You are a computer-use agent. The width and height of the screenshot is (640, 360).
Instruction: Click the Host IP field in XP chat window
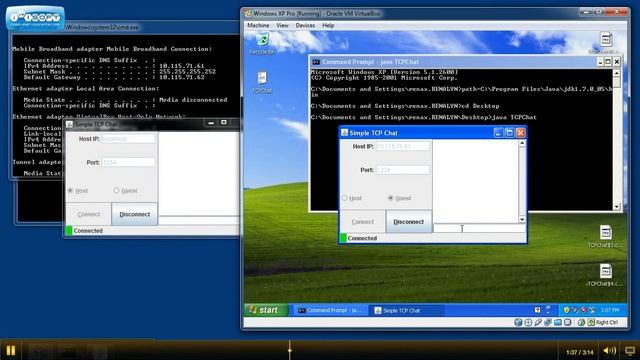click(x=402, y=146)
